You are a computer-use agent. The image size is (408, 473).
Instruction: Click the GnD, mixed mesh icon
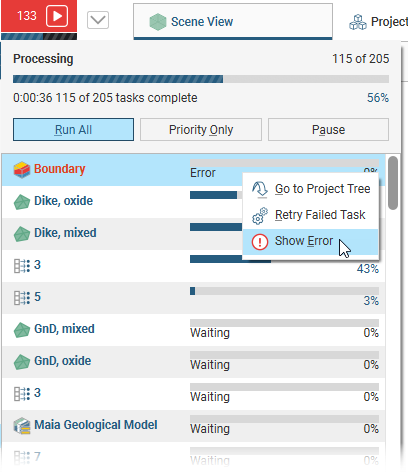point(22,330)
